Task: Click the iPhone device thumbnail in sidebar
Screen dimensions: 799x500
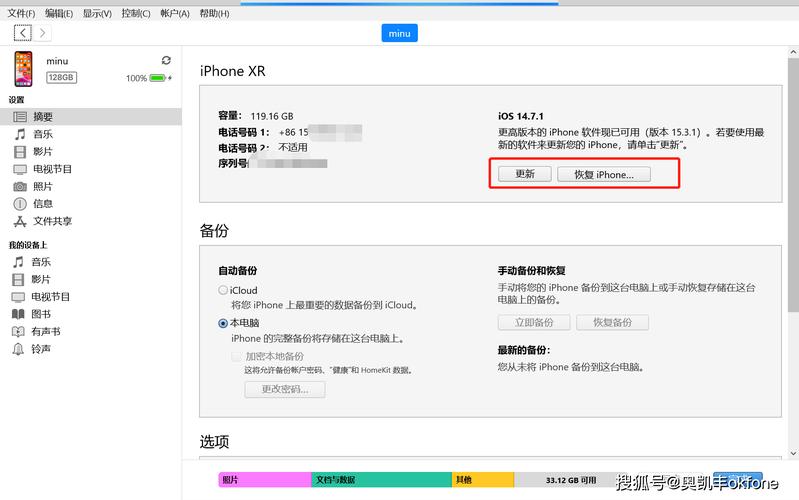Action: (x=23, y=69)
